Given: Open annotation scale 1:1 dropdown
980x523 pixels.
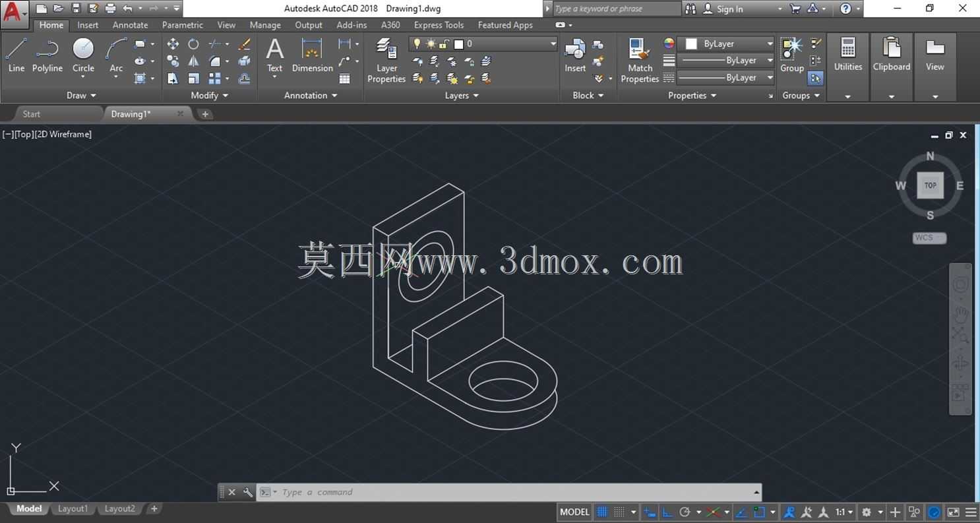Looking at the screenshot, I should pos(845,512).
